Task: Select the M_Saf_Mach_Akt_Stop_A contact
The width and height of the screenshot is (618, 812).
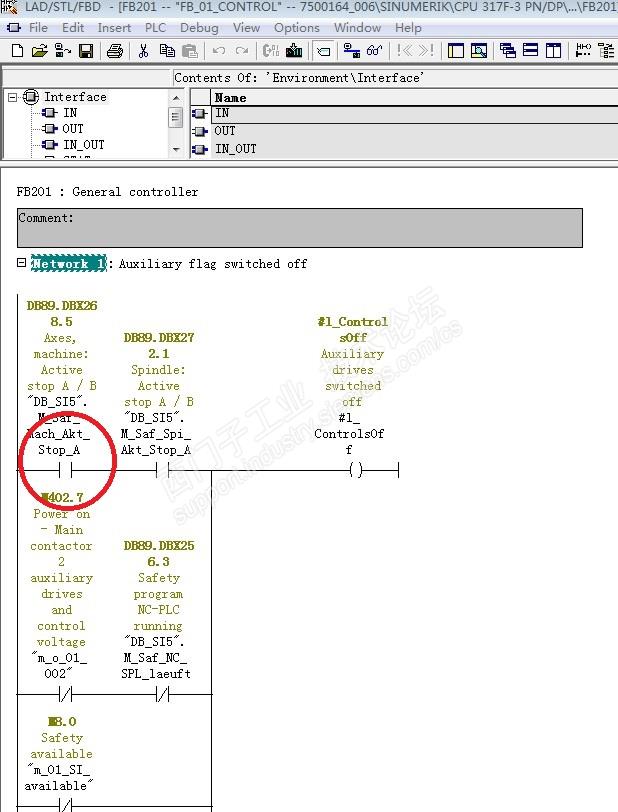Action: coord(65,470)
